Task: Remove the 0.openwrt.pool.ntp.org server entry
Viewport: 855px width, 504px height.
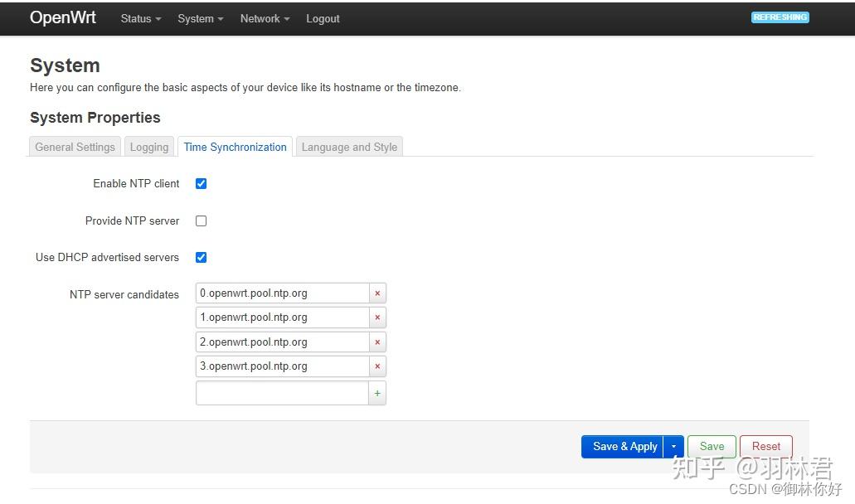Action: click(377, 293)
